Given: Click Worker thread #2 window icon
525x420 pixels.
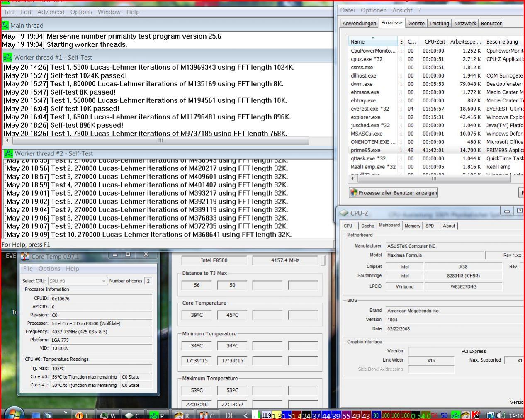Looking at the screenshot, I should (x=9, y=153).
